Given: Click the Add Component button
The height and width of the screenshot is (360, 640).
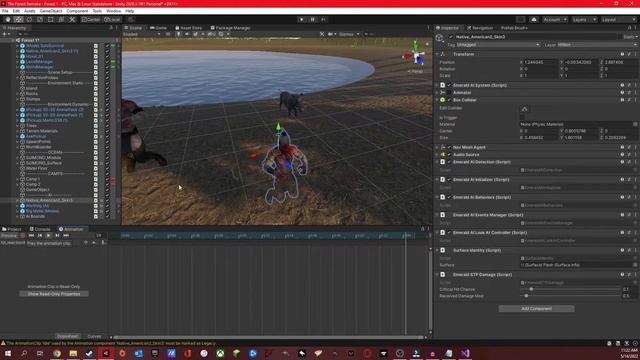Looking at the screenshot, I should 536,309.
